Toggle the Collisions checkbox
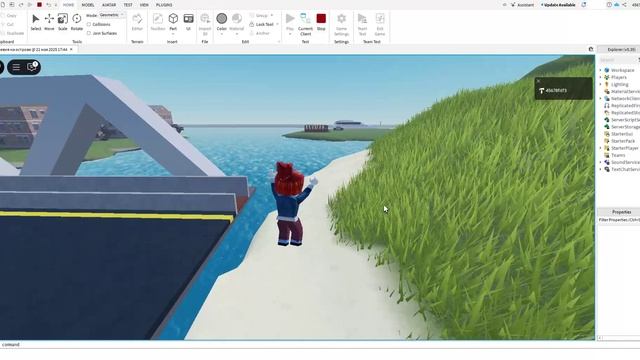This screenshot has height=360, width=640. (89, 24)
